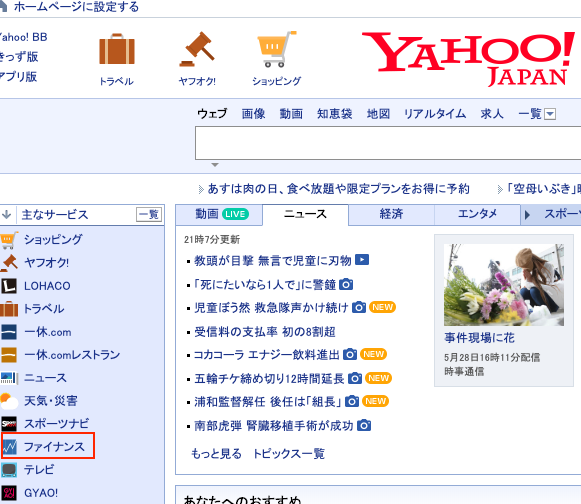This screenshot has width=581, height=504.
Task: Open the テレビ service link text
Action: (39, 470)
